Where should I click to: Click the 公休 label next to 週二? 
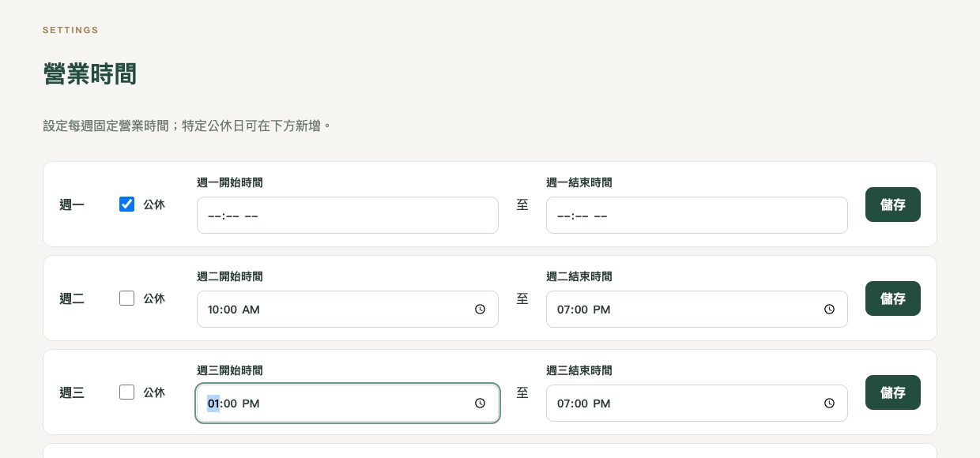click(x=154, y=298)
